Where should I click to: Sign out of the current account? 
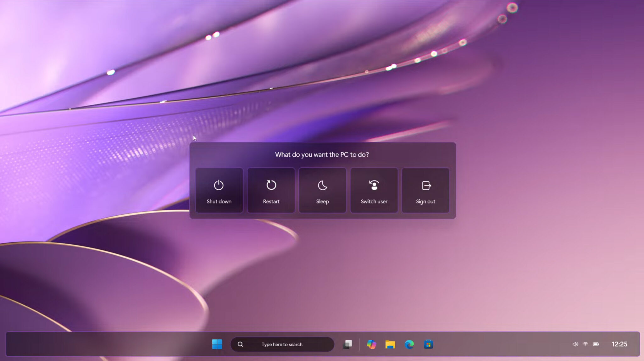coord(425,190)
